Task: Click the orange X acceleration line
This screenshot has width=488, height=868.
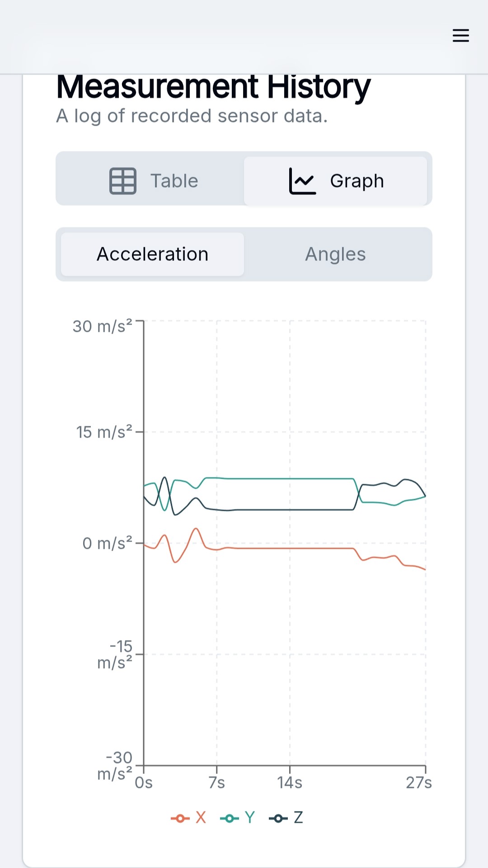Action: tap(289, 548)
